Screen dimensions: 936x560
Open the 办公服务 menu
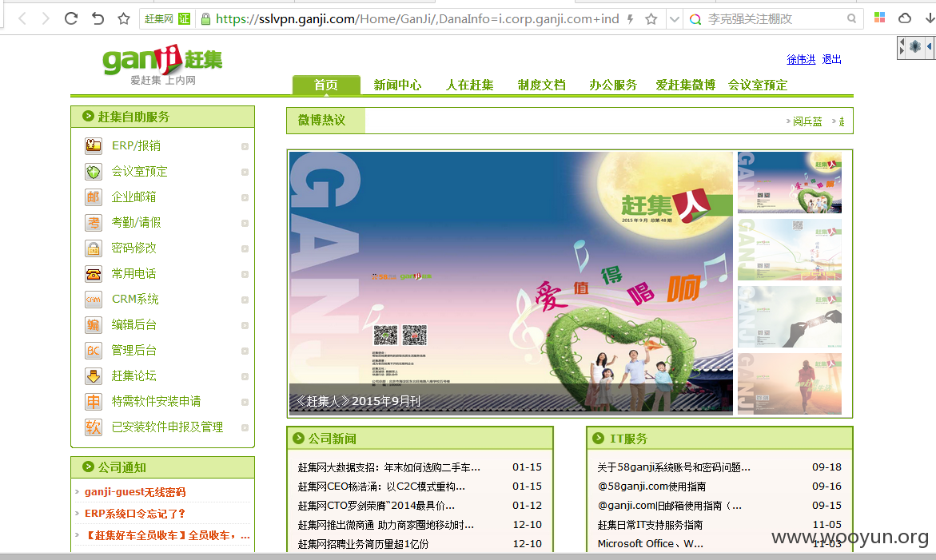[613, 85]
